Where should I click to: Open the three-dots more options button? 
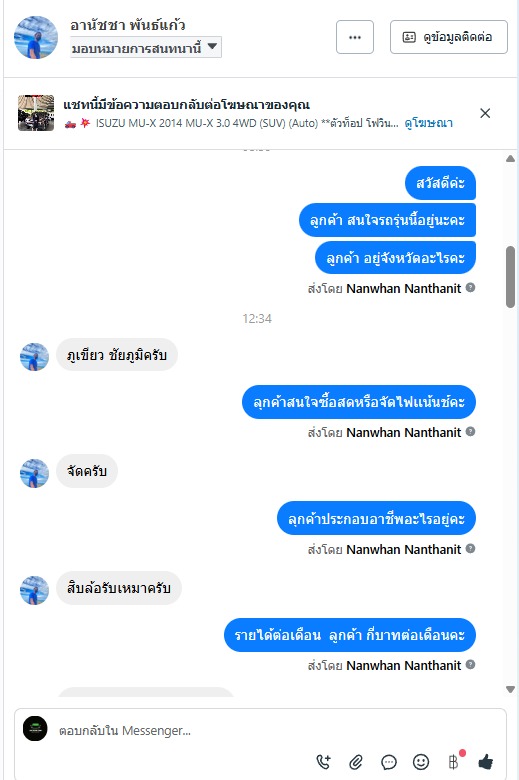[x=355, y=37]
